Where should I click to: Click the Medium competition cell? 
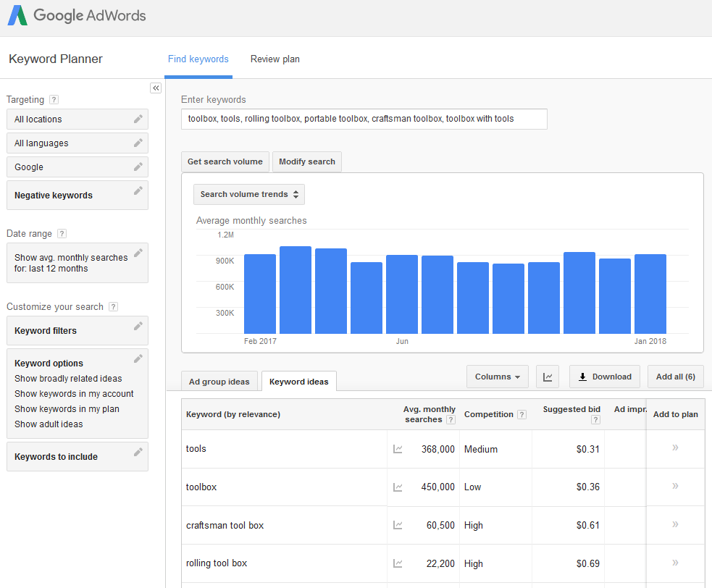tap(481, 449)
